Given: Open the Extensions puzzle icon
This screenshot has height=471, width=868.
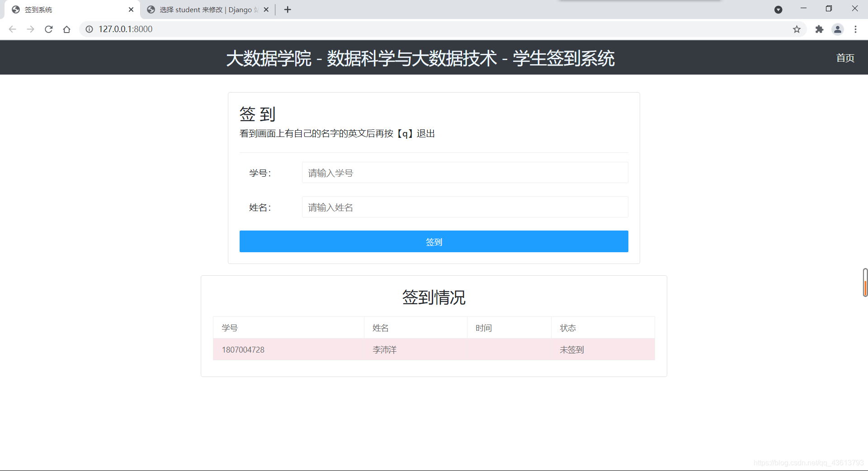Looking at the screenshot, I should (819, 29).
